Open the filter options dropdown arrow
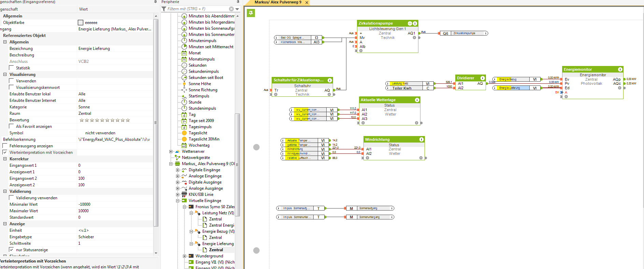The width and height of the screenshot is (644, 269). pos(237,9)
